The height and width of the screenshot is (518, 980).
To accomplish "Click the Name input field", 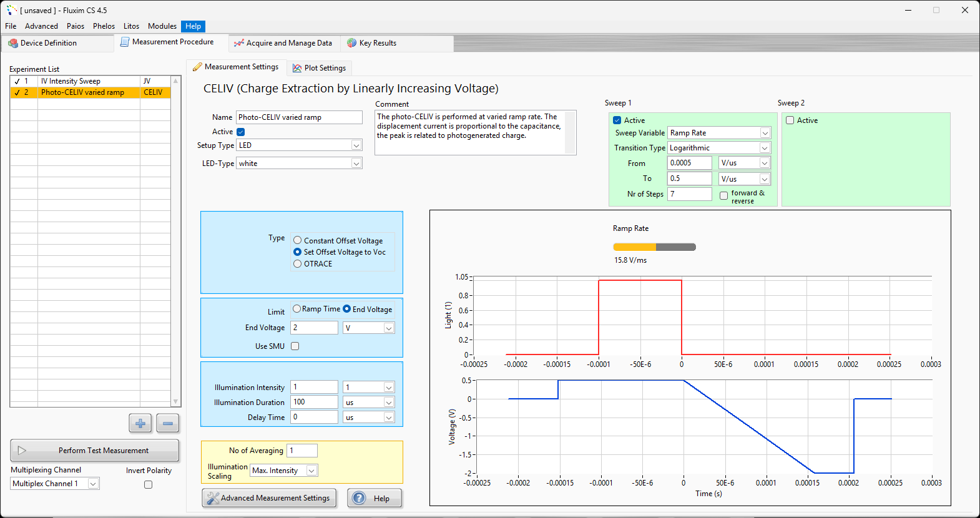I will (299, 117).
